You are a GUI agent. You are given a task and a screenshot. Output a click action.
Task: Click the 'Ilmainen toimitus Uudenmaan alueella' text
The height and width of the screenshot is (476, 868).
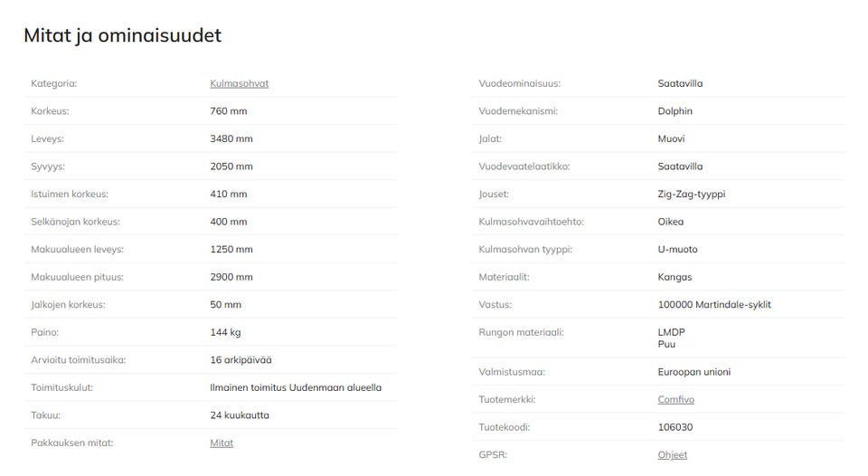point(296,387)
